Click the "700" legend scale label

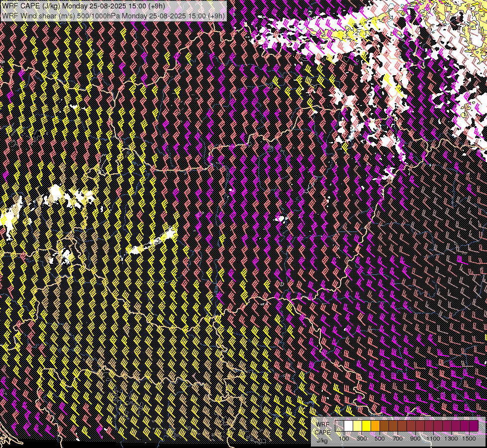pyautogui.click(x=397, y=439)
